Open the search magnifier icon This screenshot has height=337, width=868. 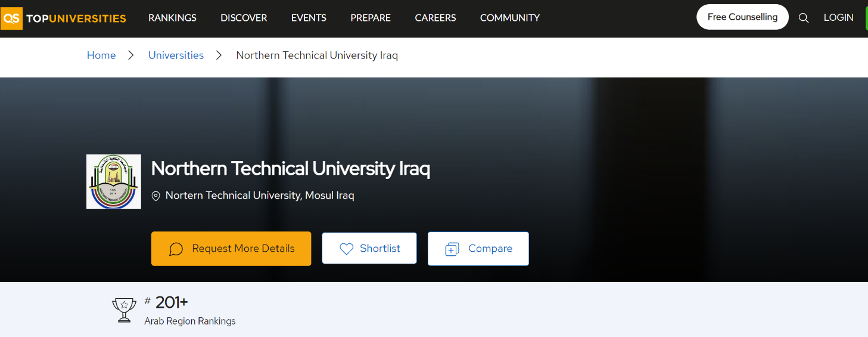804,18
